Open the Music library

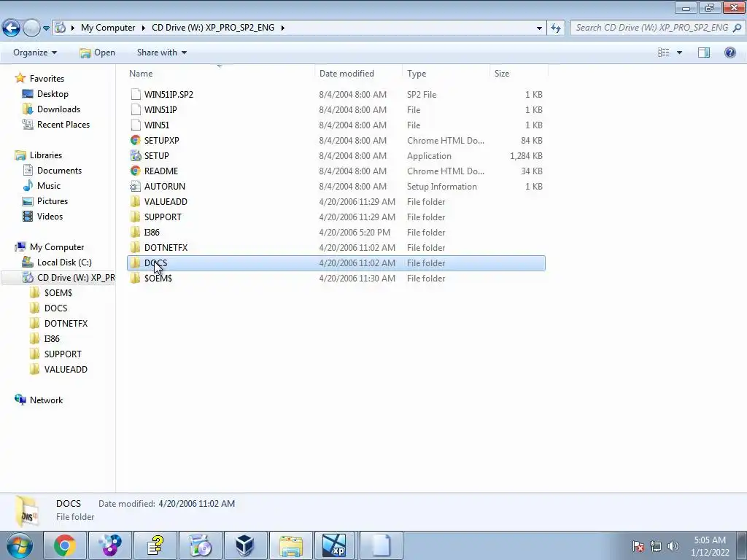click(49, 186)
